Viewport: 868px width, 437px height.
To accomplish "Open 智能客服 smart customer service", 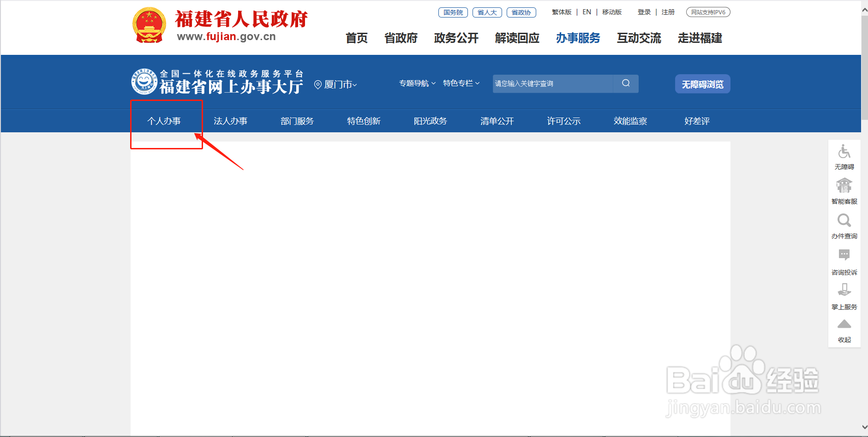I will point(844,187).
